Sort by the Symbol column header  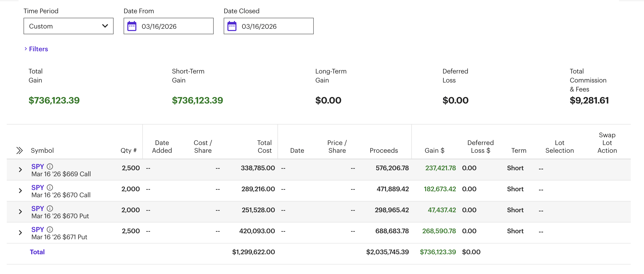click(42, 150)
